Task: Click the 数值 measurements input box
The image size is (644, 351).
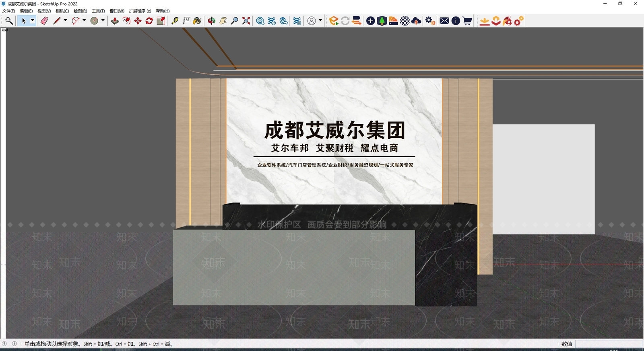Action: [609, 344]
